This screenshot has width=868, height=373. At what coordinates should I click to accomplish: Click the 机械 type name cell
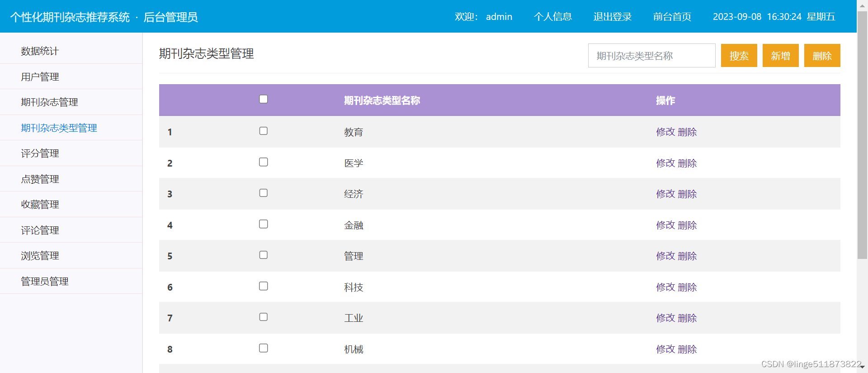[x=354, y=349]
